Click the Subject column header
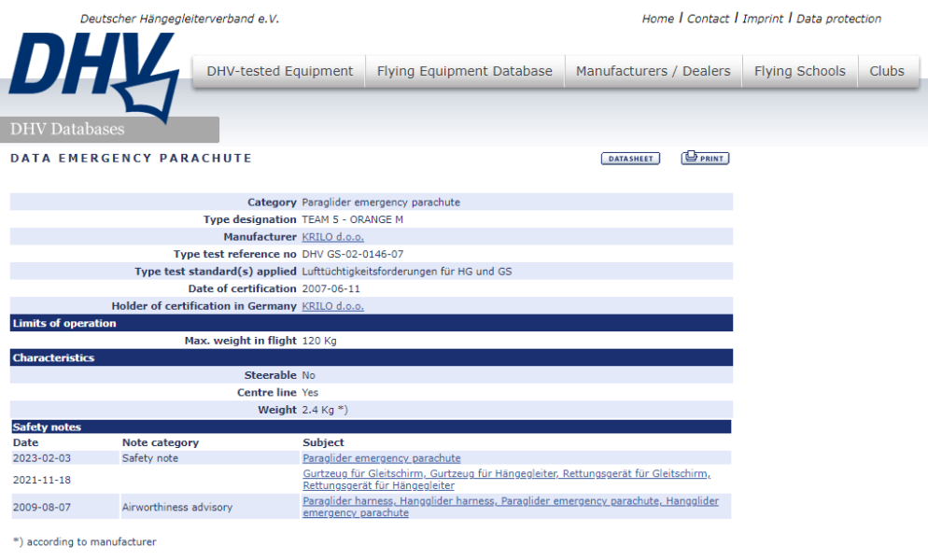This screenshot has height=560, width=928. click(323, 442)
